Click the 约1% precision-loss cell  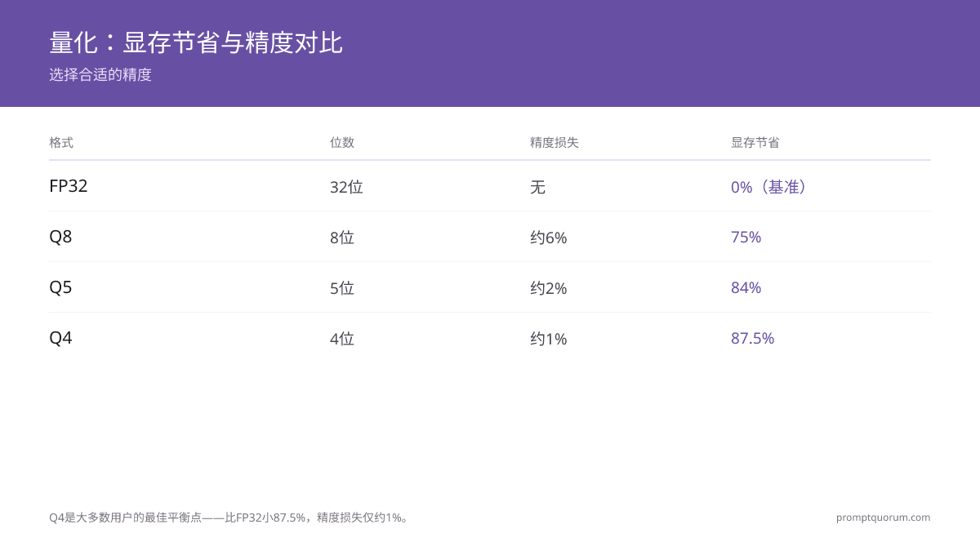[x=549, y=339]
